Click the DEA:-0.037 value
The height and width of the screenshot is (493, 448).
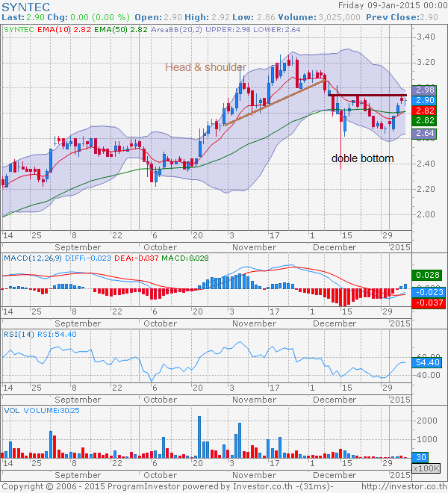(x=137, y=258)
